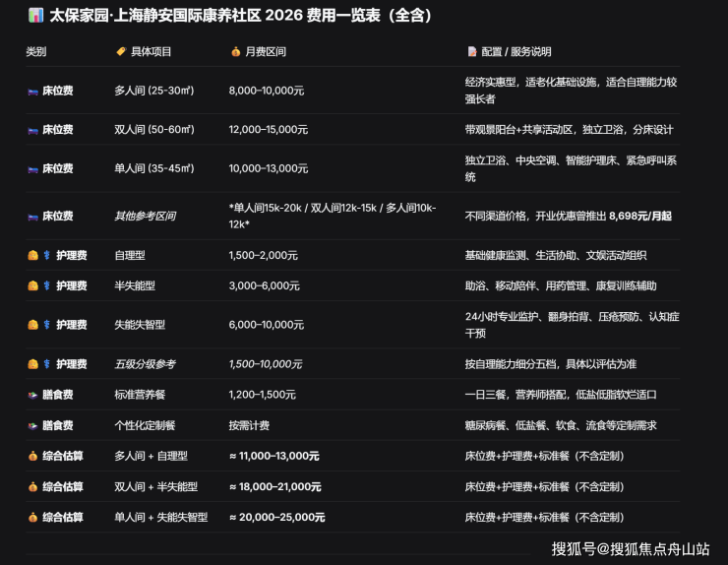The width and height of the screenshot is (728, 565).
Task: Click the food icon in the 个性化定制餐 row
Action: coord(33,425)
